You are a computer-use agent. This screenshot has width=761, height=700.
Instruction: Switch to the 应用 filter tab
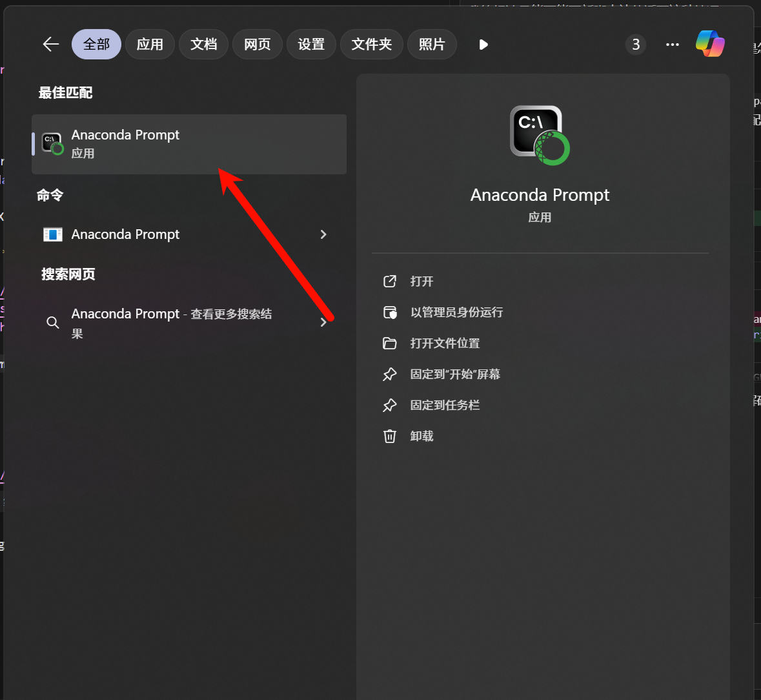pos(150,44)
